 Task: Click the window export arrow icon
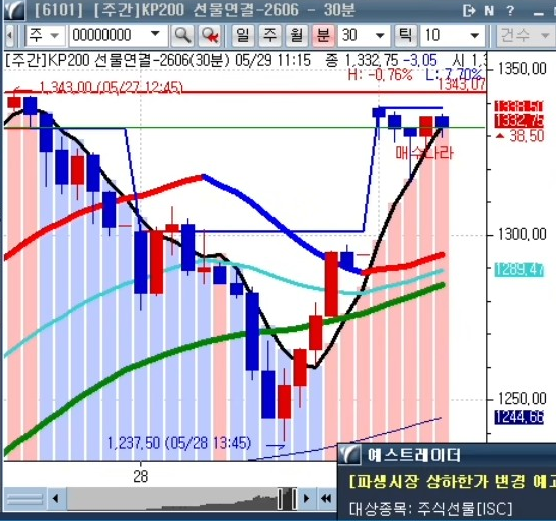(x=469, y=11)
